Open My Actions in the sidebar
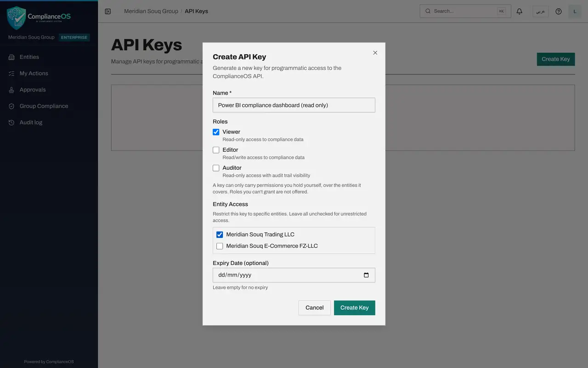This screenshot has height=368, width=588. click(x=49, y=74)
